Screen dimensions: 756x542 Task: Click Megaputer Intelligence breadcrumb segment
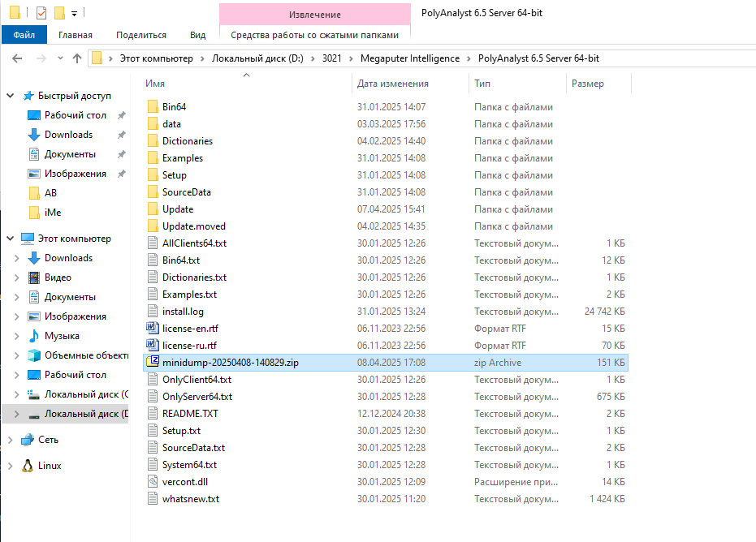(x=410, y=58)
